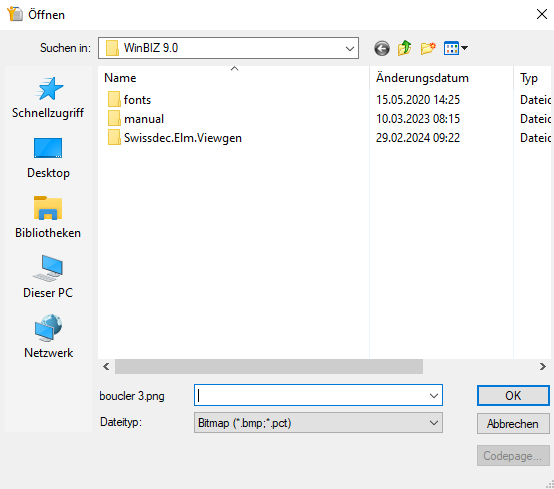Click into the file name input field
554x489 pixels.
(311, 395)
